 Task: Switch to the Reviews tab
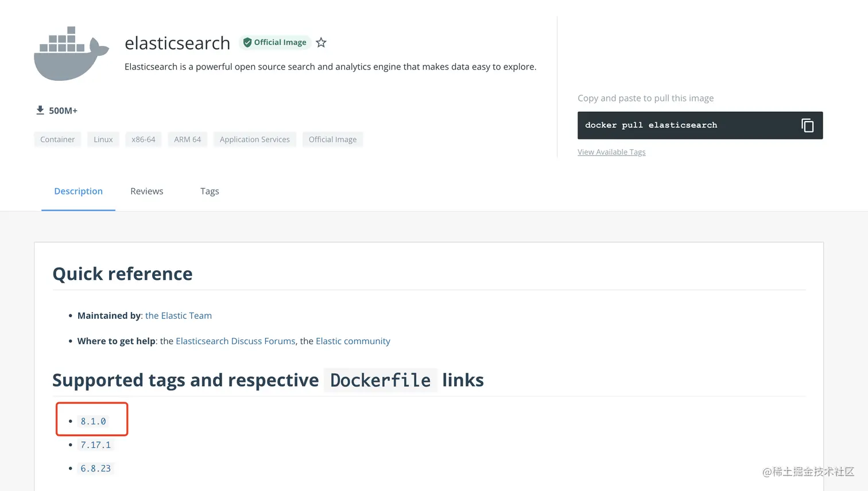point(146,191)
